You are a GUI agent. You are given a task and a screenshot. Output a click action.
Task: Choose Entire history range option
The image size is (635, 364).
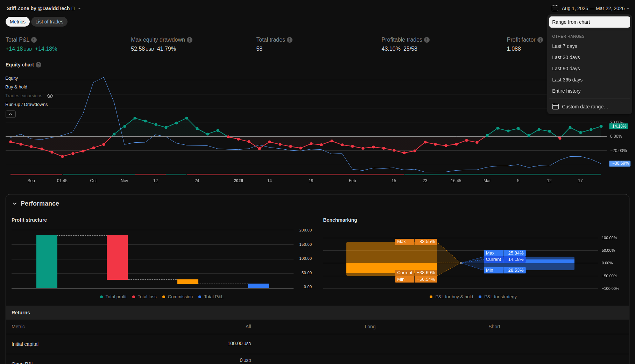pyautogui.click(x=566, y=91)
